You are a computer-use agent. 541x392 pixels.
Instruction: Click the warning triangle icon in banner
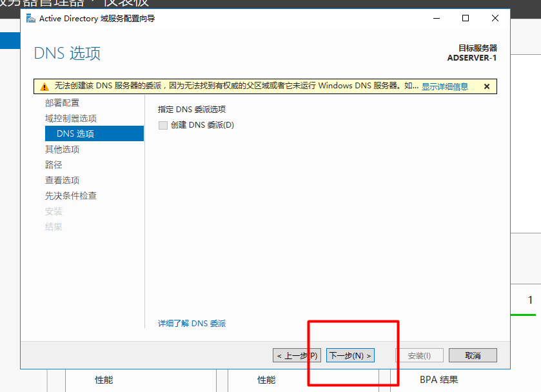coord(44,86)
